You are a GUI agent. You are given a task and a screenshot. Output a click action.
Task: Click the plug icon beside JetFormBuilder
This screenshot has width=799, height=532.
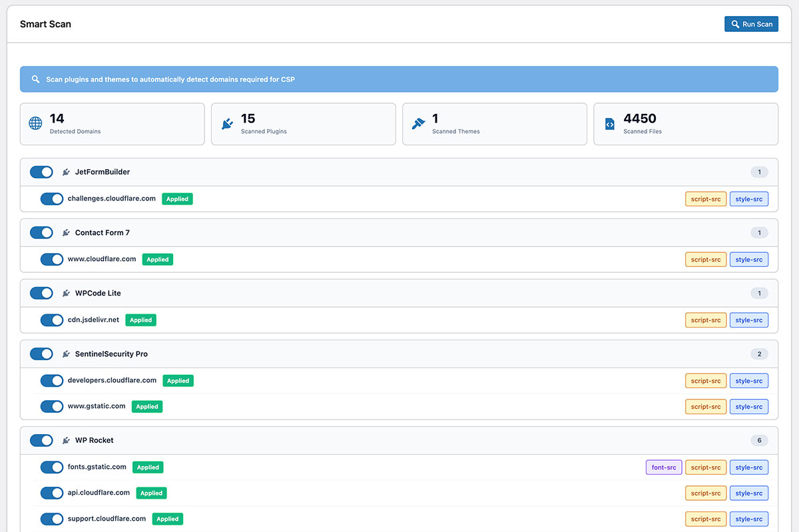66,172
